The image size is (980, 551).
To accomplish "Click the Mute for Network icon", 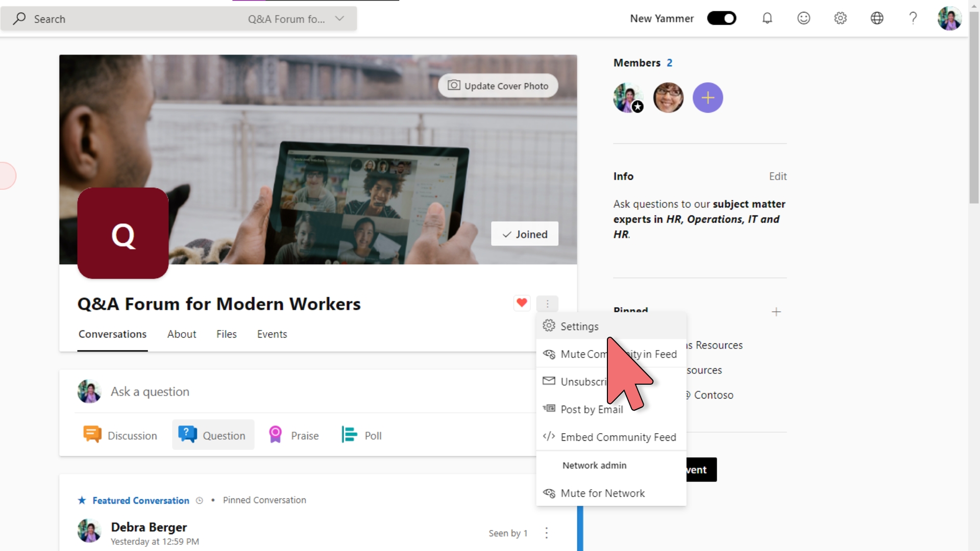I will tap(549, 493).
